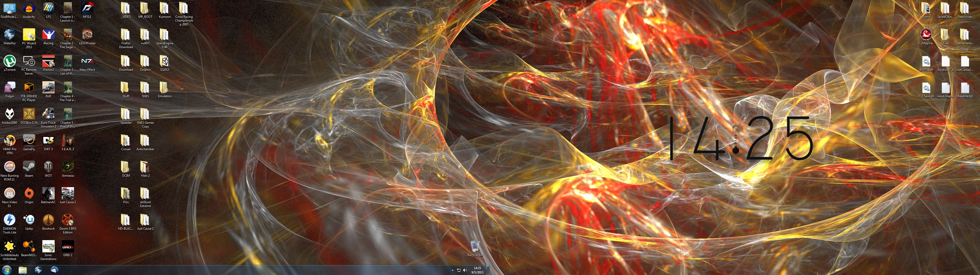Click the foobar2000 shortcut
The width and height of the screenshot is (980, 275).
pyautogui.click(x=9, y=114)
